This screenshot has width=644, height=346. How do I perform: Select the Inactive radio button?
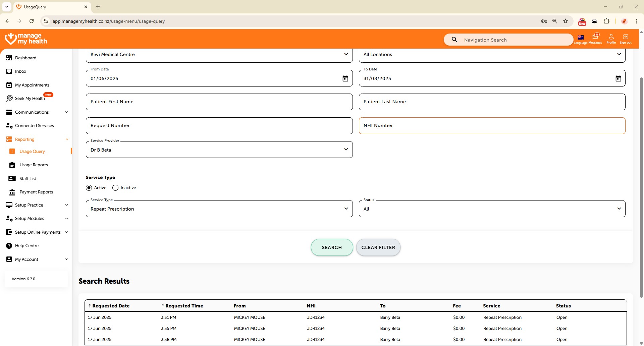point(115,188)
